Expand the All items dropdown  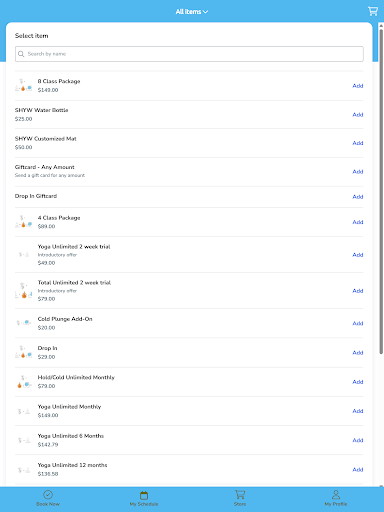click(x=192, y=12)
